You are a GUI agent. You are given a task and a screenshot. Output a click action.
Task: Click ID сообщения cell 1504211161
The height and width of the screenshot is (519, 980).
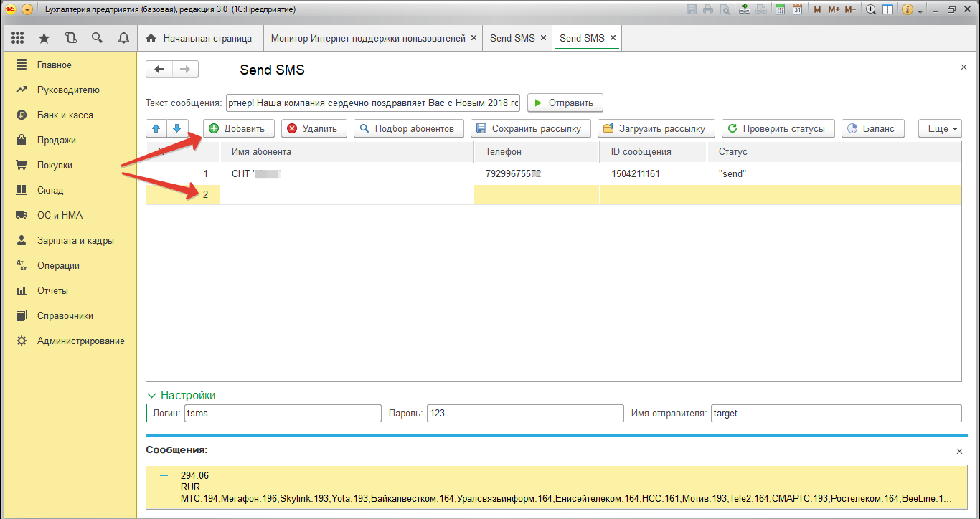coord(654,173)
